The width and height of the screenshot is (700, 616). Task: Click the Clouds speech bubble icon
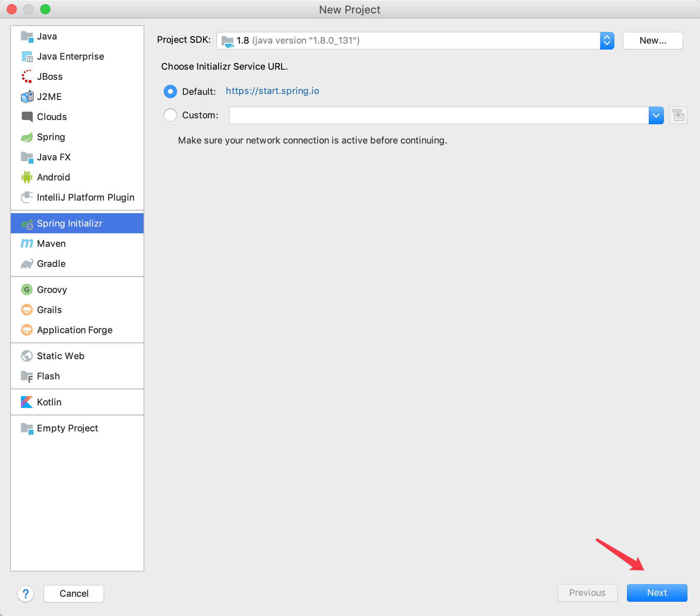tap(27, 117)
